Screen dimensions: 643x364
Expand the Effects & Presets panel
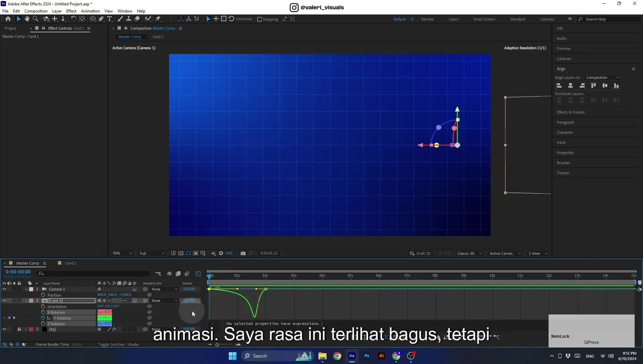point(571,112)
